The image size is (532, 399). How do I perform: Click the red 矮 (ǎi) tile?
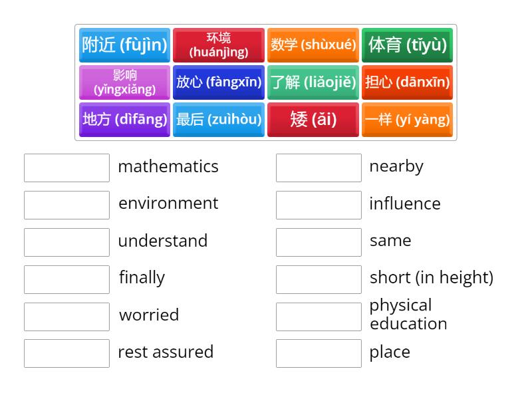[x=313, y=120]
